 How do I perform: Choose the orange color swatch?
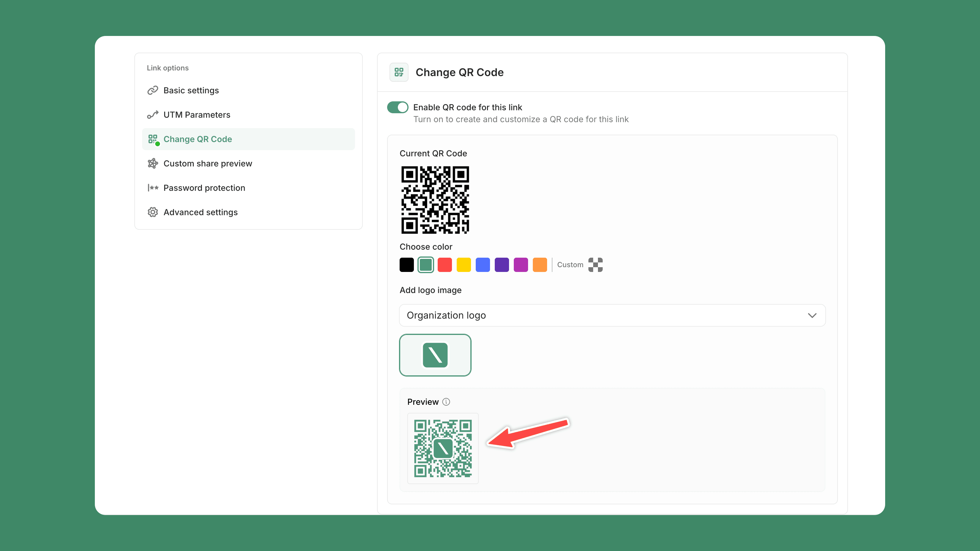pyautogui.click(x=540, y=265)
